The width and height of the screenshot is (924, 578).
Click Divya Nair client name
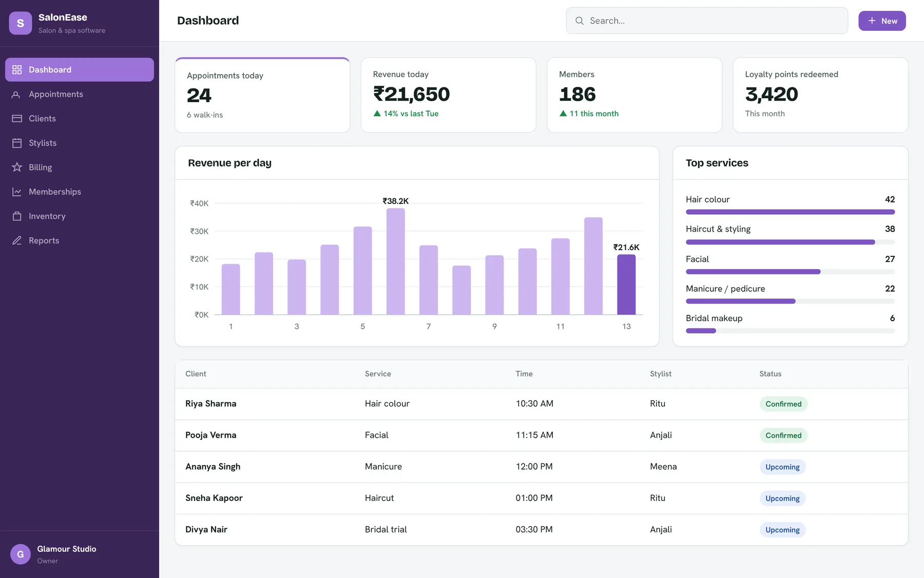tap(206, 530)
